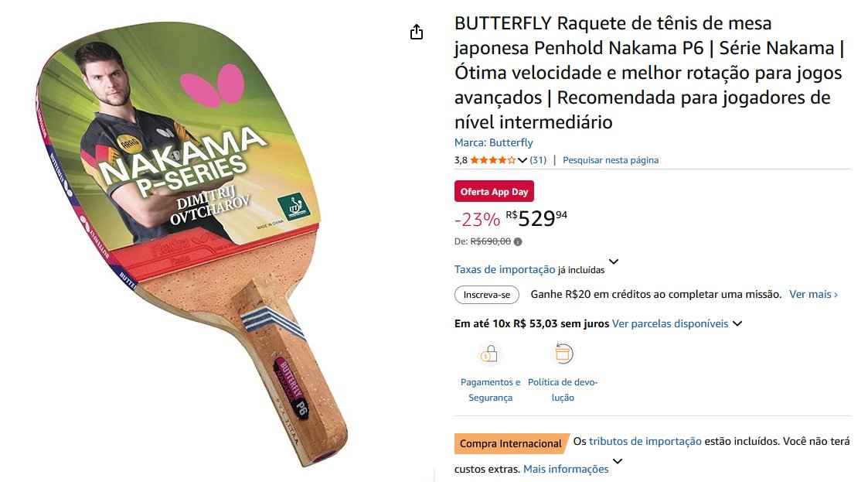
Task: Click the Oferta App Day badge
Action: pos(495,191)
